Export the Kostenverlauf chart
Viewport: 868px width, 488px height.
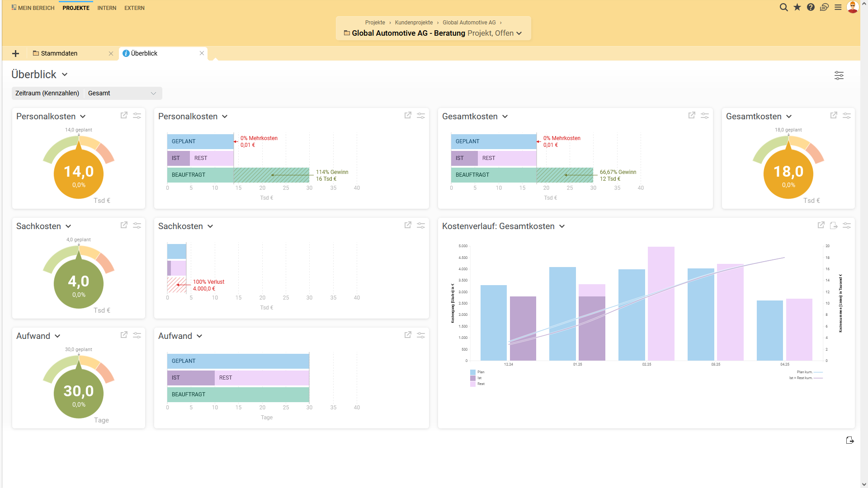coord(834,225)
